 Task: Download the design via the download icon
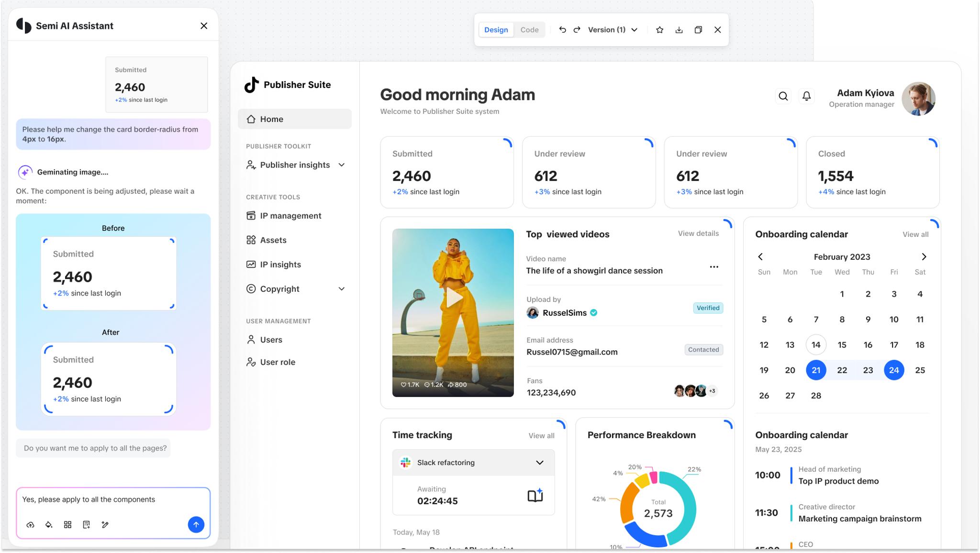pos(679,29)
